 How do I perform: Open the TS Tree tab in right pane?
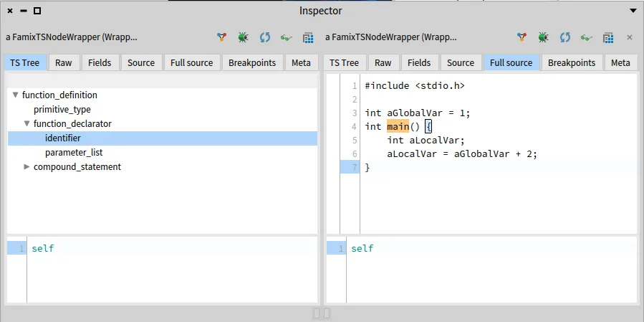click(x=344, y=62)
